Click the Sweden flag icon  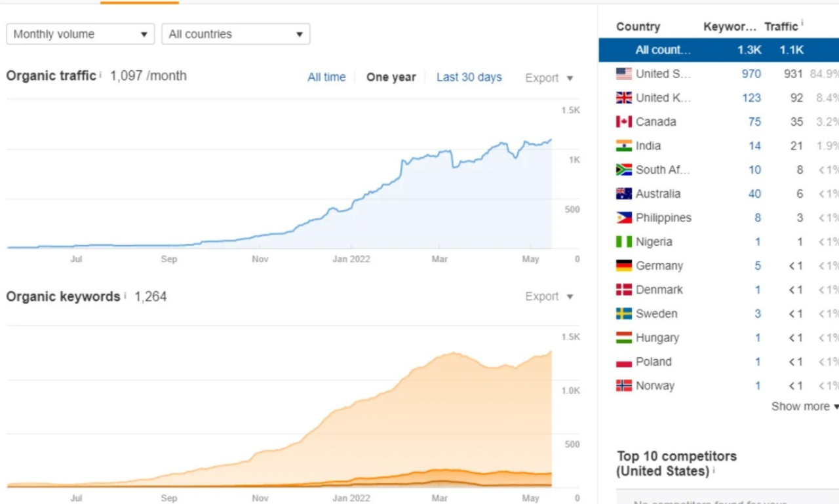(623, 314)
